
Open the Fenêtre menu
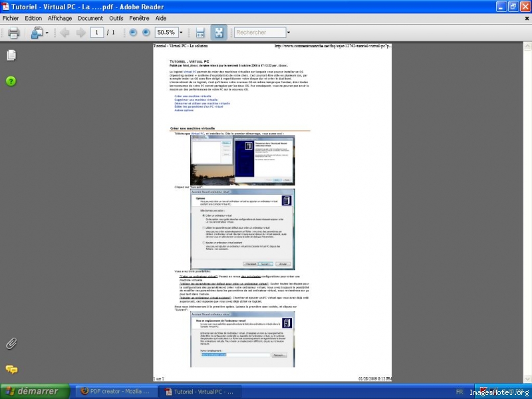point(139,19)
